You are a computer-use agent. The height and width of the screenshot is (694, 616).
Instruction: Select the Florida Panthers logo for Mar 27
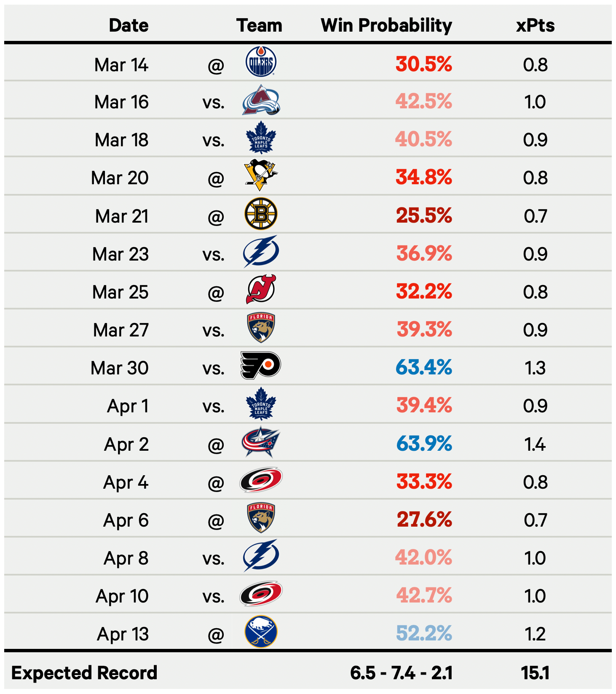click(261, 328)
